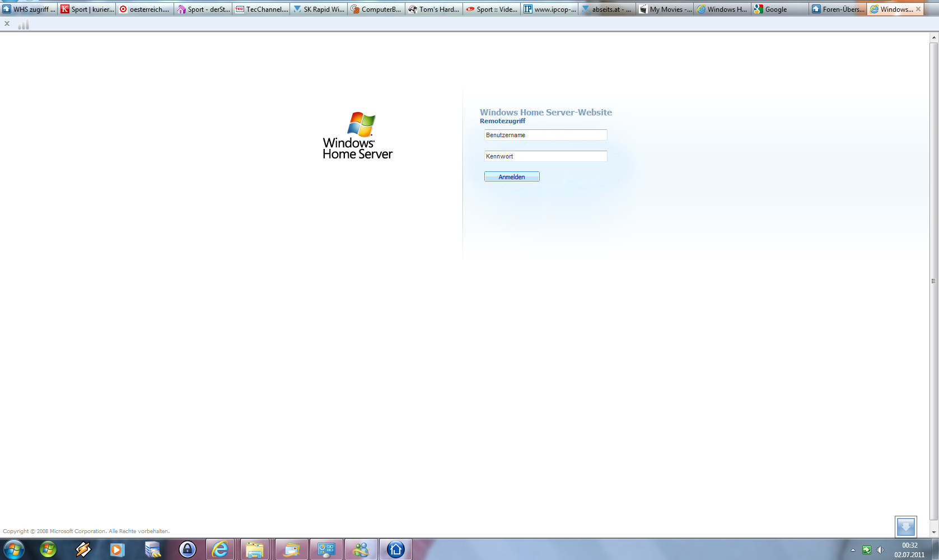The width and height of the screenshot is (939, 560).
Task: Focus the Kennwort input field
Action: 545,156
